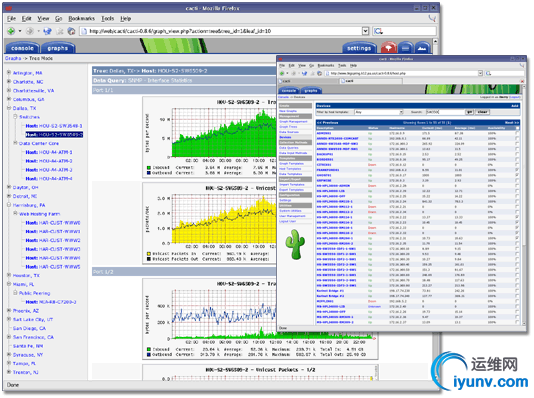534x398 pixels.
Task: Switch to the graph preview mode icon
Action: coord(422,48)
